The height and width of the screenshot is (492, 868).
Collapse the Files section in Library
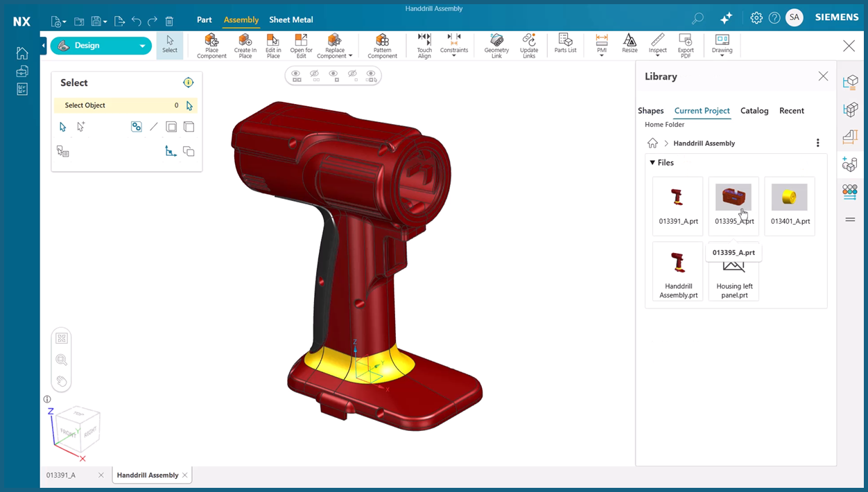pos(652,163)
